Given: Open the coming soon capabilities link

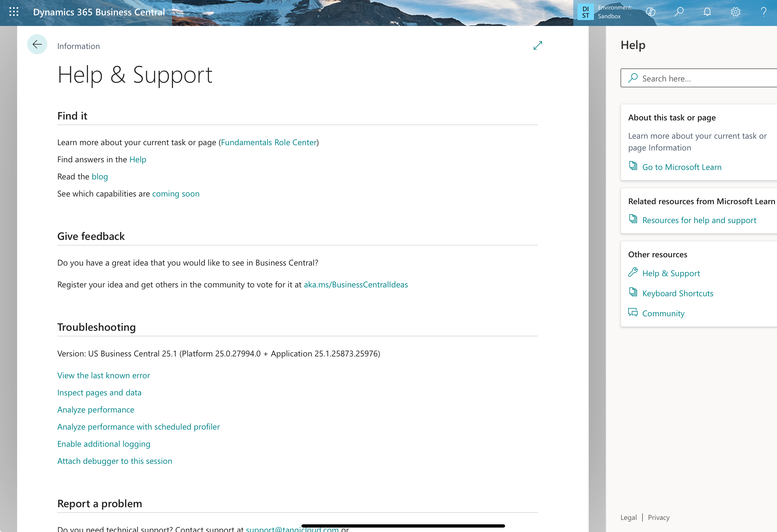Looking at the screenshot, I should point(176,194).
